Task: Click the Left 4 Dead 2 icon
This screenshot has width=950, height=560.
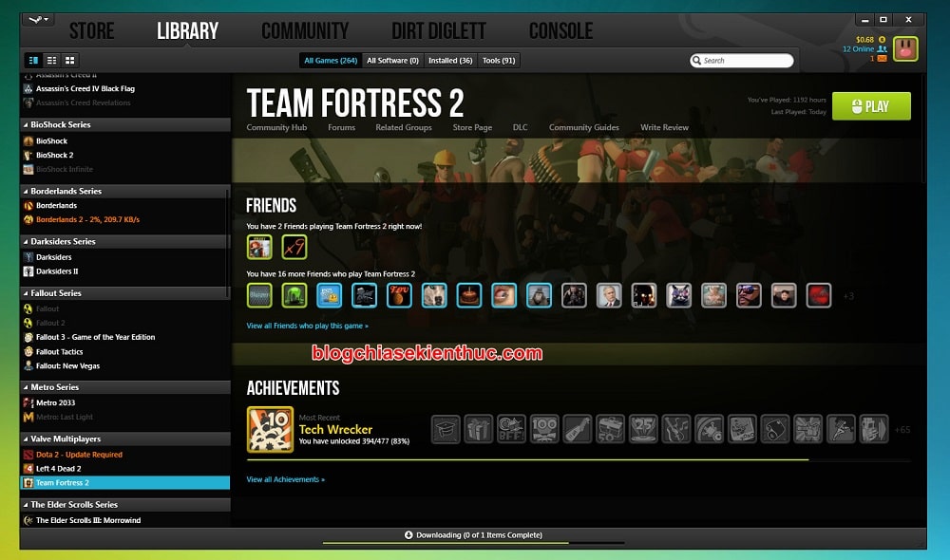Action: click(x=28, y=469)
